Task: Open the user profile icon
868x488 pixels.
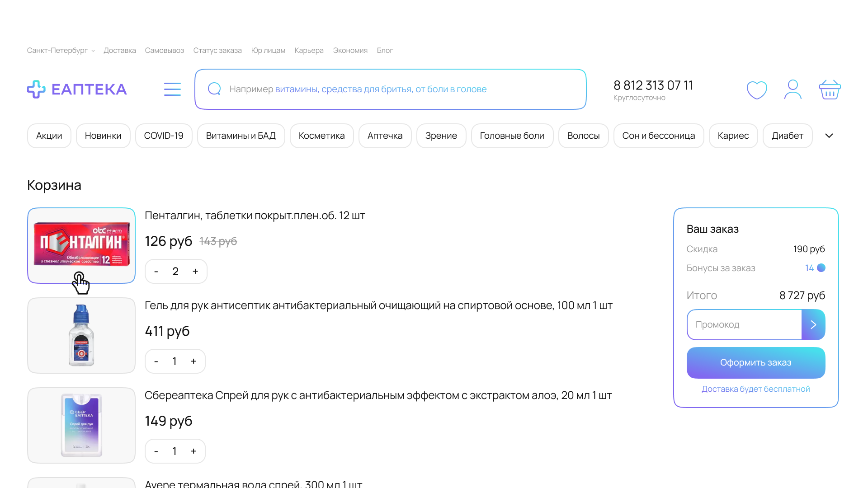Action: (793, 89)
